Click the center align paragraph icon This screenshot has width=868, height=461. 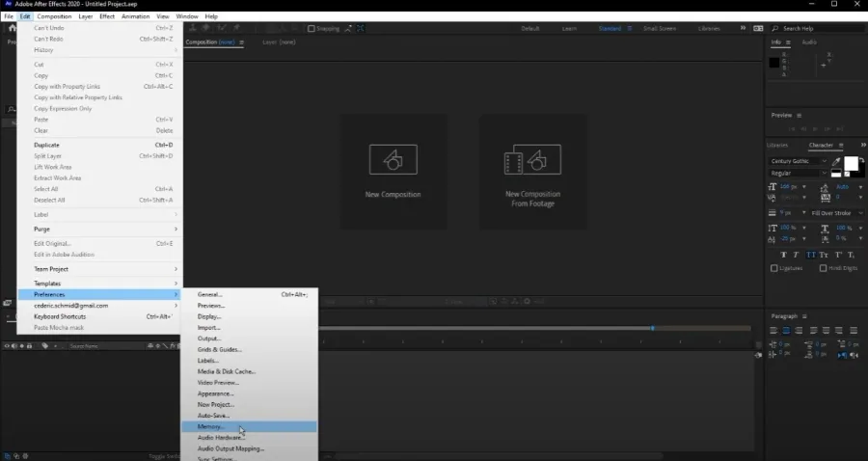click(x=786, y=331)
